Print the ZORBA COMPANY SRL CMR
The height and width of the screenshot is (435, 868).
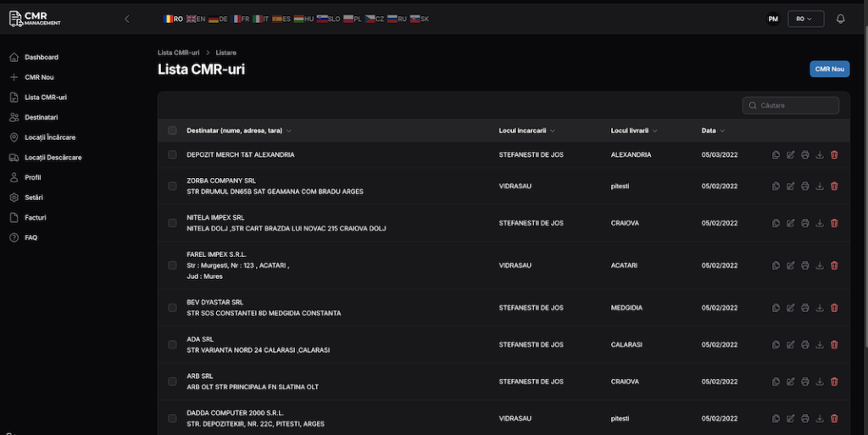coord(805,186)
